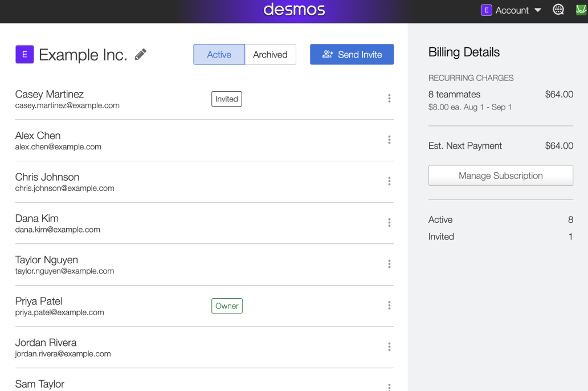Select the name Dana Kim
This screenshot has height=391, width=588.
(x=36, y=218)
